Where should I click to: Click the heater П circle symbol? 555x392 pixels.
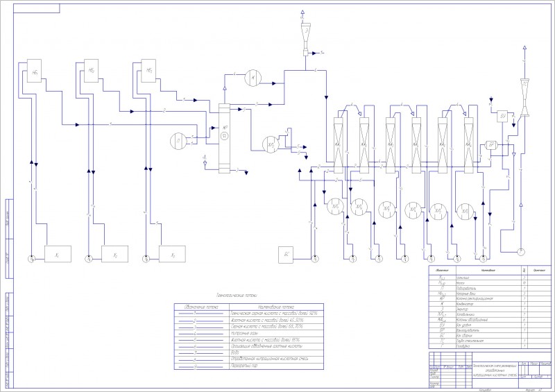pos(178,141)
